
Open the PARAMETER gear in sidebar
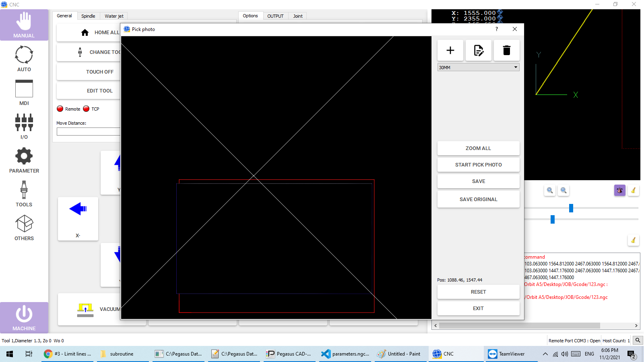[24, 160]
